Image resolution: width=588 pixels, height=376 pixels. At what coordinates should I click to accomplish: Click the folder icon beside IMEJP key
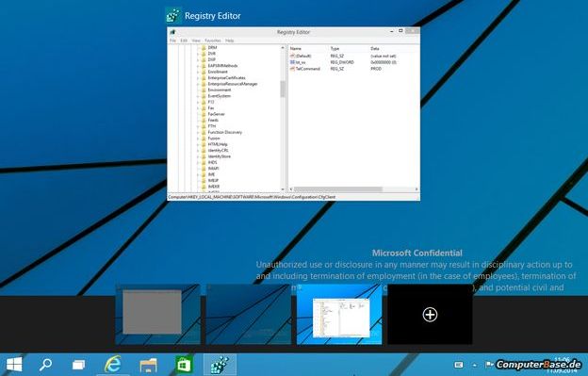204,180
